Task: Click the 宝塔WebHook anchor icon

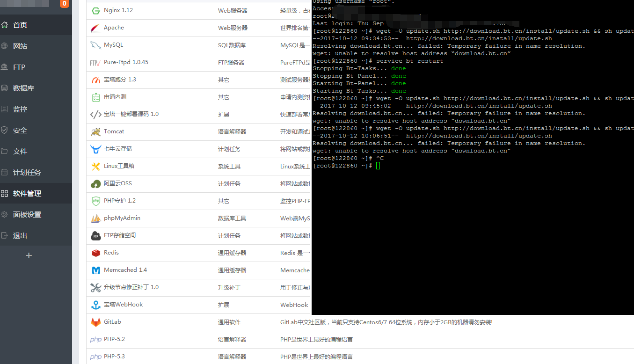Action: [95, 305]
